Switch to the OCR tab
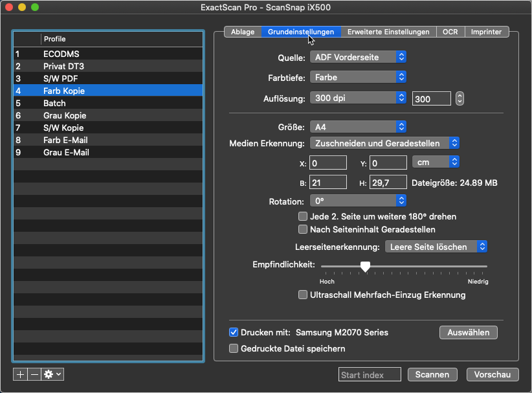The image size is (532, 393). click(x=450, y=32)
